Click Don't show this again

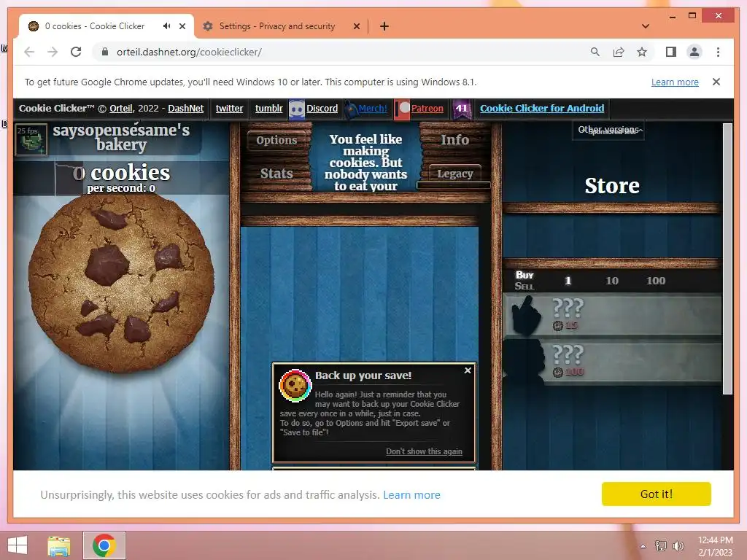[x=424, y=451]
